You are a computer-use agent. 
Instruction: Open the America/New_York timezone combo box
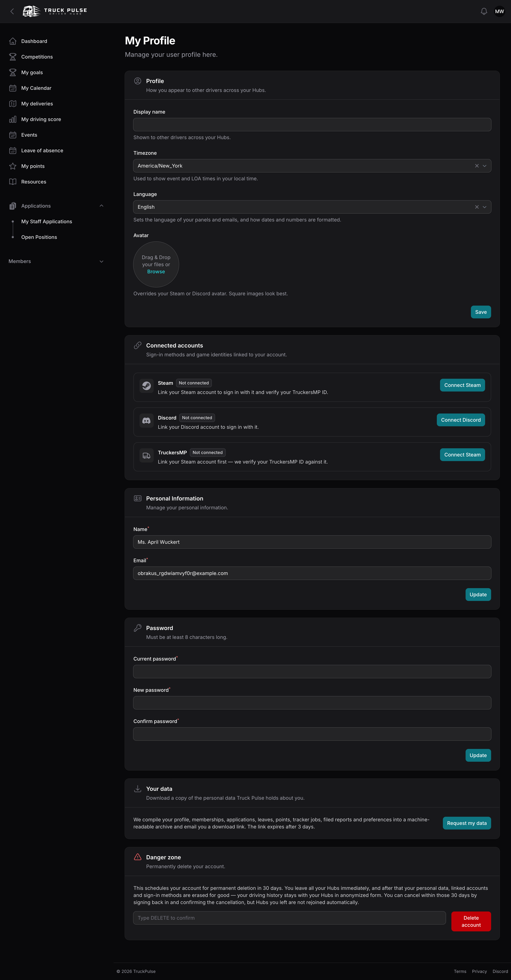click(312, 166)
